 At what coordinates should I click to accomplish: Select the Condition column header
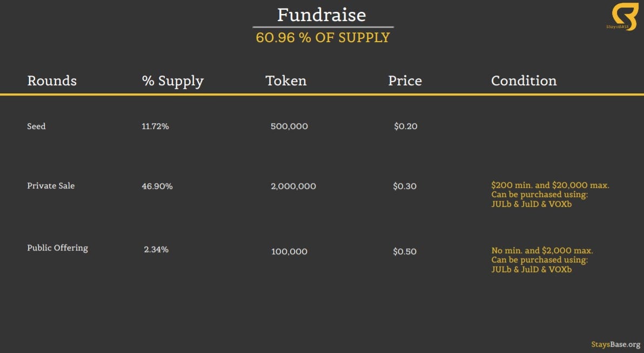524,80
